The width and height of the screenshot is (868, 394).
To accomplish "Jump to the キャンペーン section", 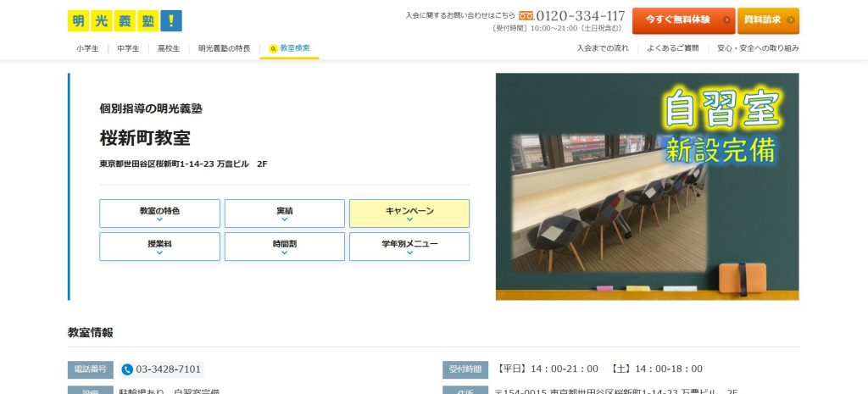I will 409,214.
